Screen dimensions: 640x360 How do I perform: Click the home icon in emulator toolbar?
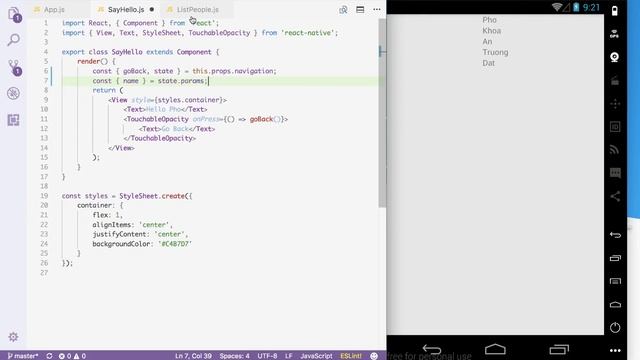tap(615, 304)
